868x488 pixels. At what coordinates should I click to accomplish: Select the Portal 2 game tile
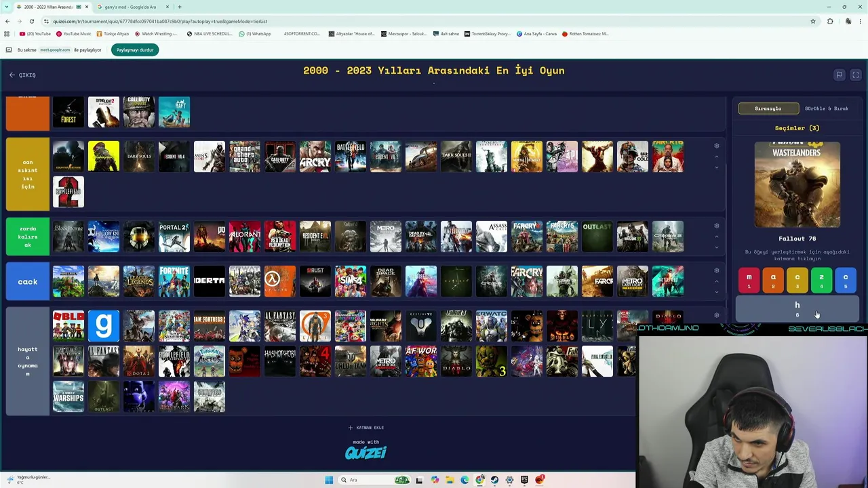coord(174,237)
